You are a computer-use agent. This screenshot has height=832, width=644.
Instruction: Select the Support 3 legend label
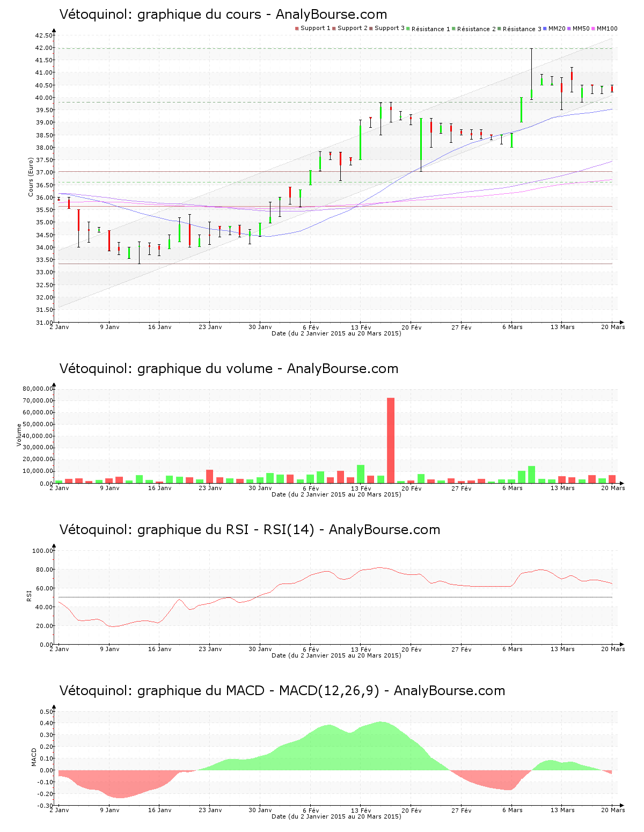[x=390, y=28]
